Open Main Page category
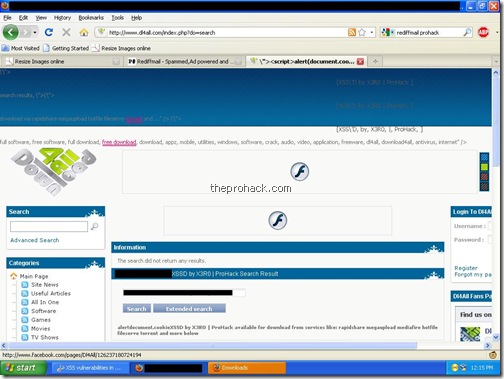Image resolution: width=504 pixels, height=379 pixels. (34, 276)
